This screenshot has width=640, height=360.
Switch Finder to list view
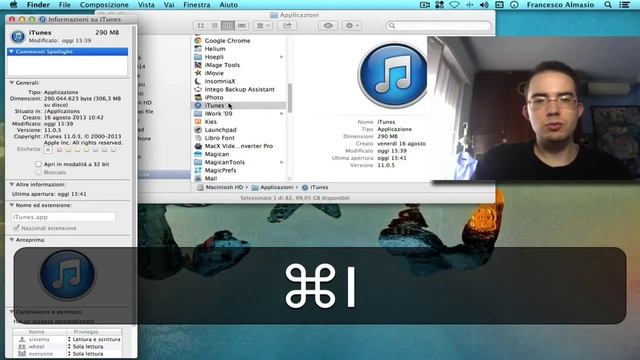214,26
